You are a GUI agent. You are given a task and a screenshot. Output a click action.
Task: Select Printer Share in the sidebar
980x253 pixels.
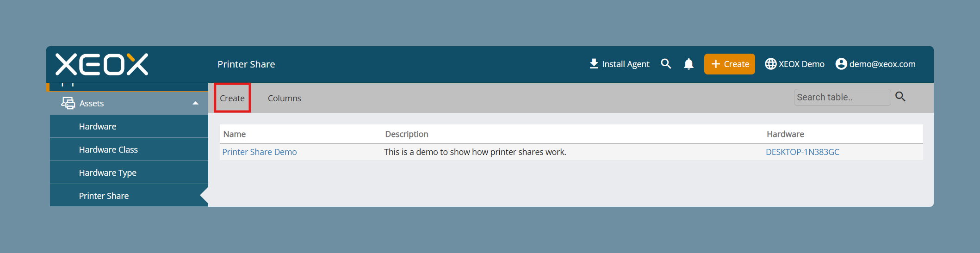coord(129,196)
